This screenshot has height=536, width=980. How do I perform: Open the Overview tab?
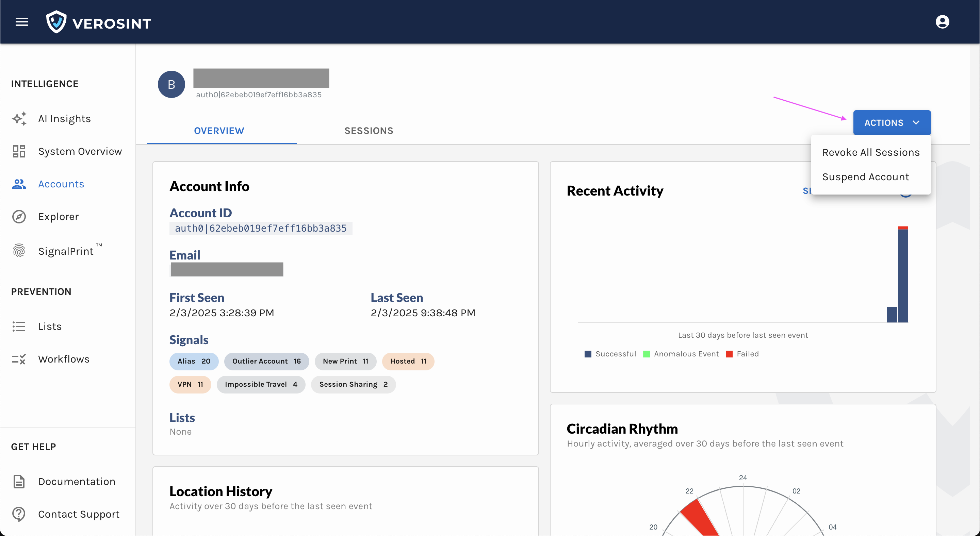(219, 130)
